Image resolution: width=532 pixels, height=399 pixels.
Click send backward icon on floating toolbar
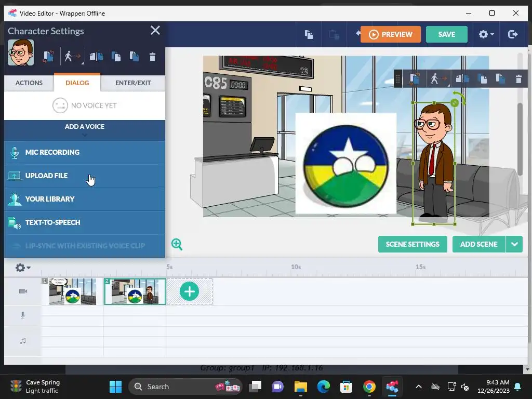tap(482, 79)
